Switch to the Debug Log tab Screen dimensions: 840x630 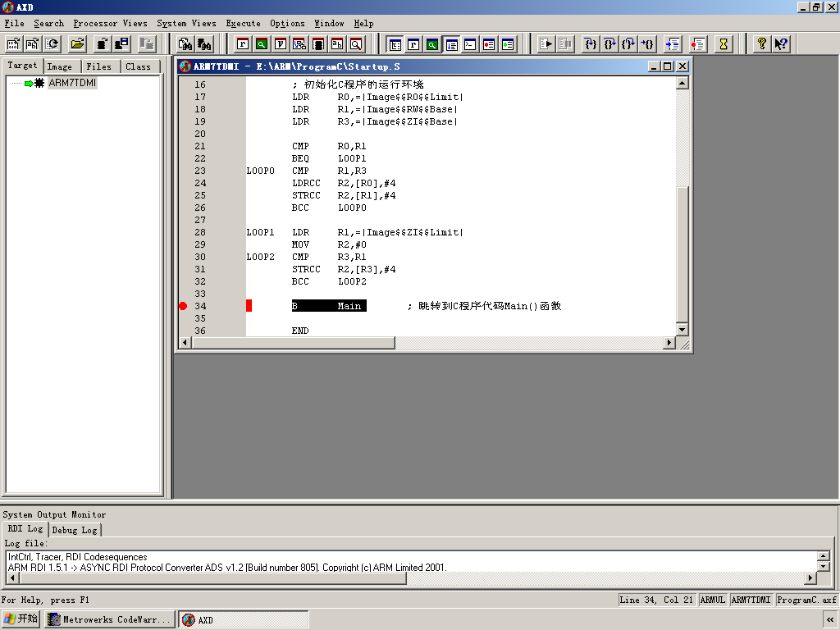(75, 530)
